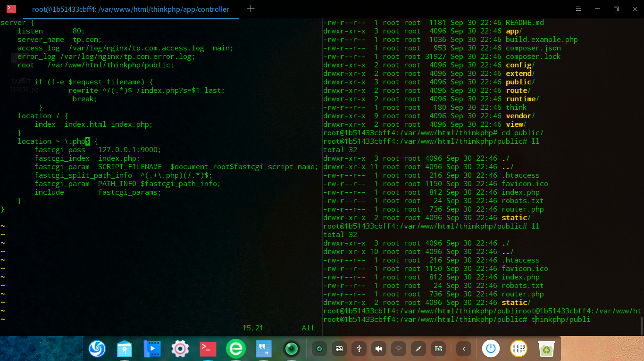The height and width of the screenshot is (361, 644).
Task: Open the clock showing 11:33 PM
Action: coord(519,349)
